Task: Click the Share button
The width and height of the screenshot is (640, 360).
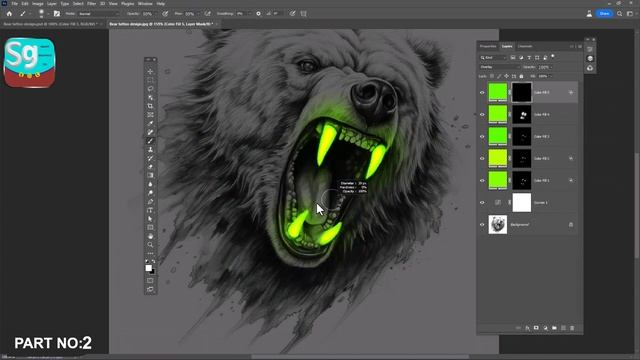Action: (604, 13)
